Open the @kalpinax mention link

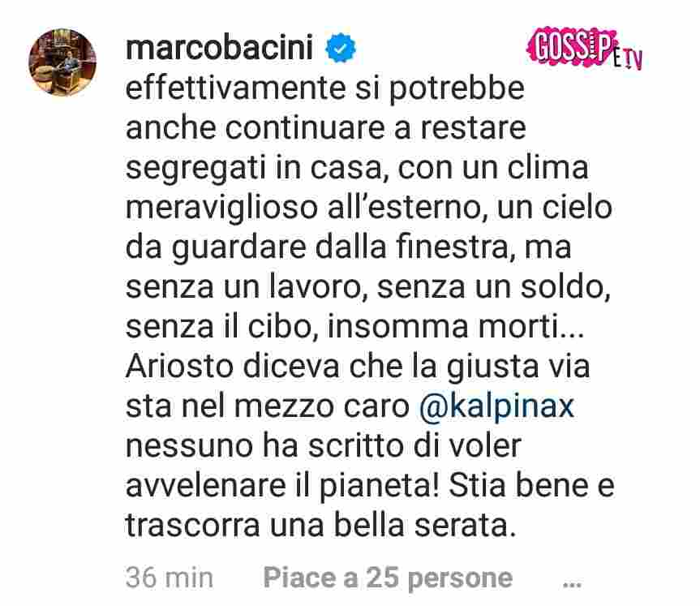(x=497, y=406)
